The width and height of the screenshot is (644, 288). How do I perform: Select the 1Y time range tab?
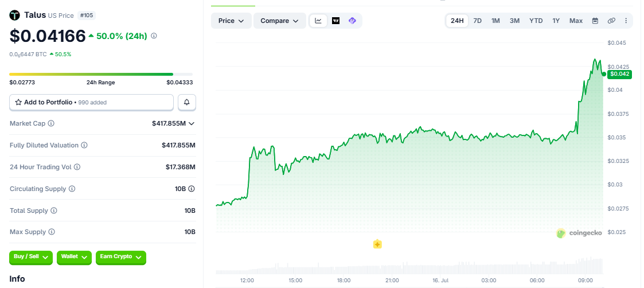tap(556, 21)
